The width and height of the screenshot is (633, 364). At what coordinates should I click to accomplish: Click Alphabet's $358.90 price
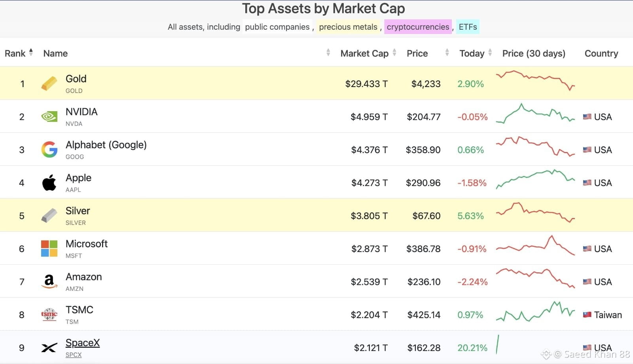click(423, 150)
